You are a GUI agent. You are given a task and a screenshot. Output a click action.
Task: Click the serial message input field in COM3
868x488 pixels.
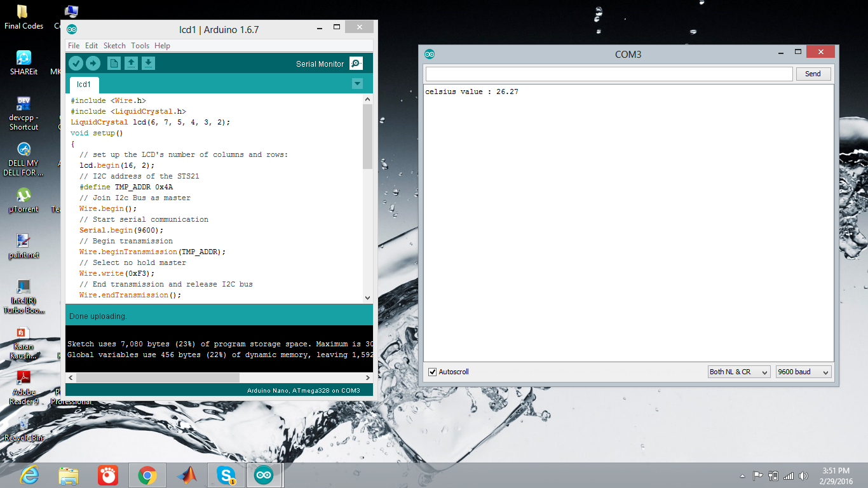609,74
